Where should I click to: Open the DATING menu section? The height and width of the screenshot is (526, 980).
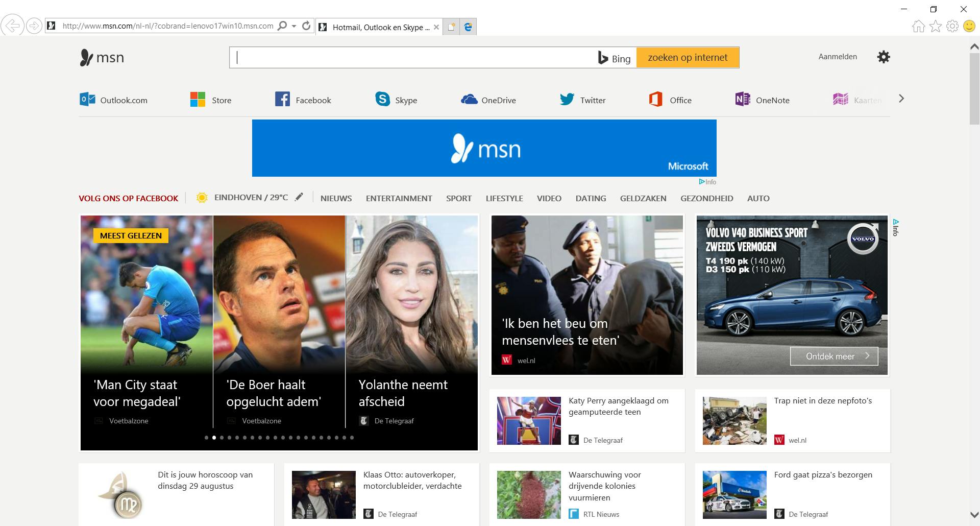pyautogui.click(x=591, y=199)
